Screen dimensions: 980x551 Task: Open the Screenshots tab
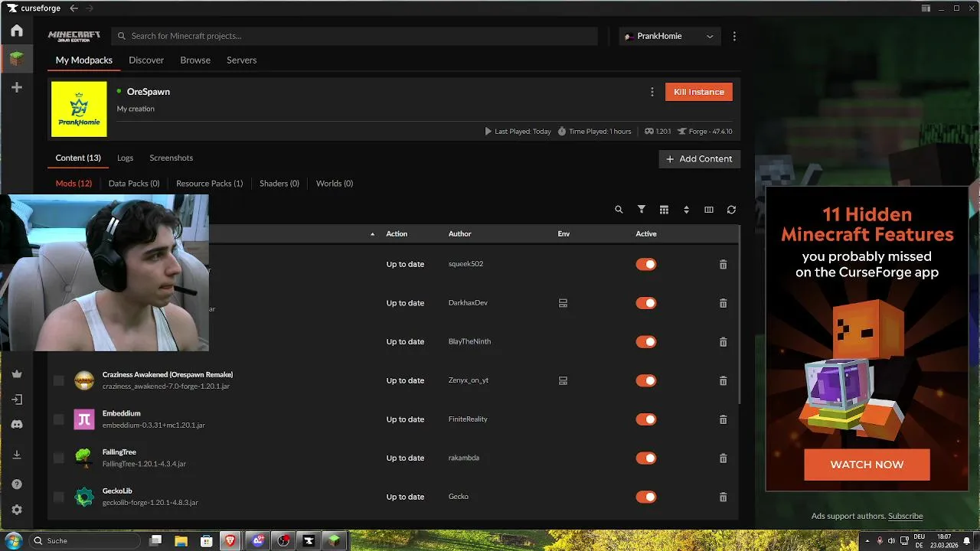coord(171,158)
